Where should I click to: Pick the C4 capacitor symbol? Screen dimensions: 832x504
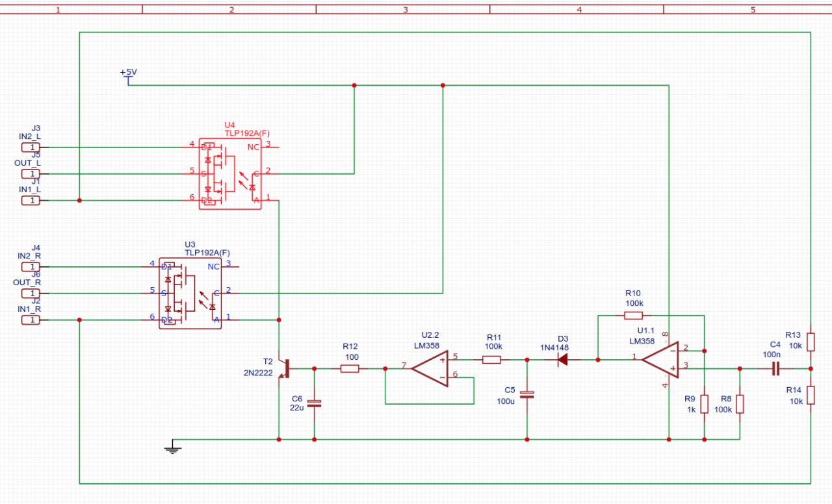click(775, 369)
